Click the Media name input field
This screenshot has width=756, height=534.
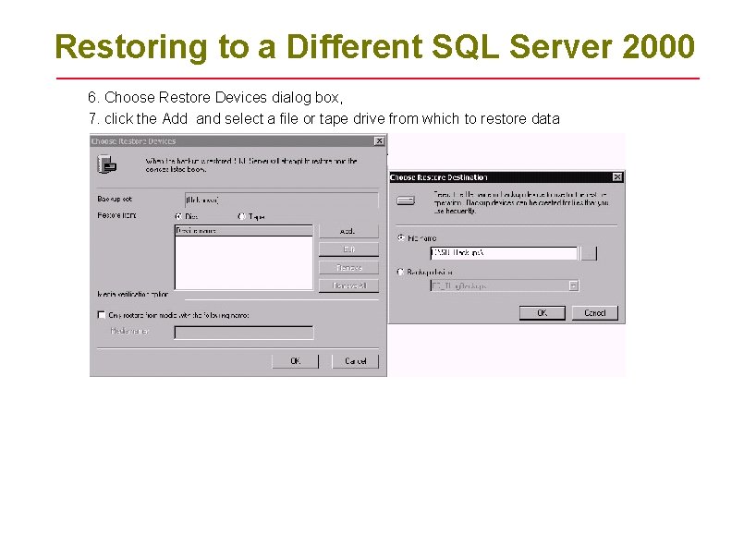click(244, 333)
